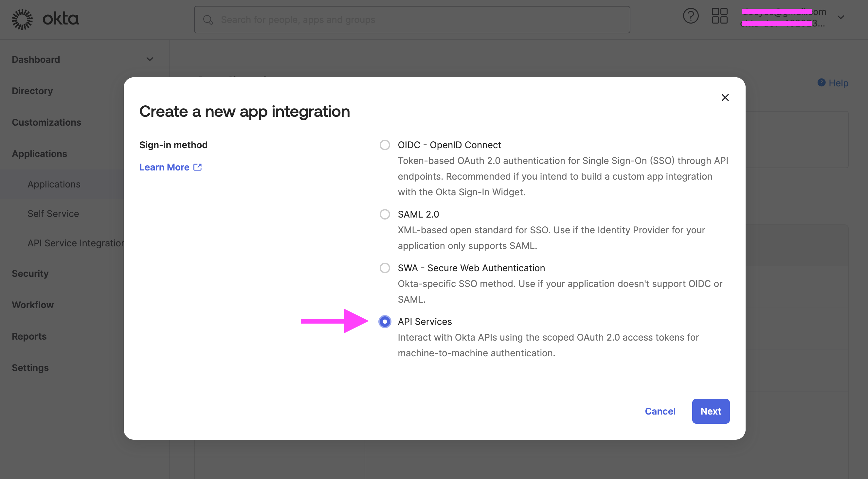This screenshot has width=868, height=479.
Task: Click the Okta sunburst logo
Action: (22, 19)
